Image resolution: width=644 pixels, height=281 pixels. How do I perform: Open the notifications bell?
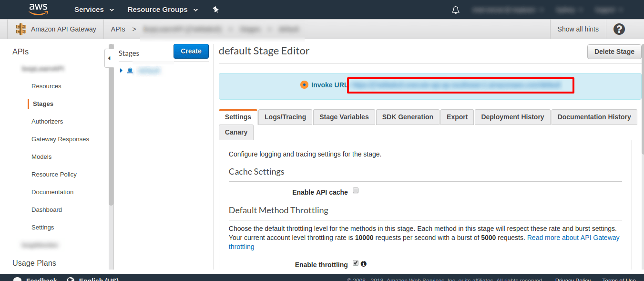[x=455, y=9]
